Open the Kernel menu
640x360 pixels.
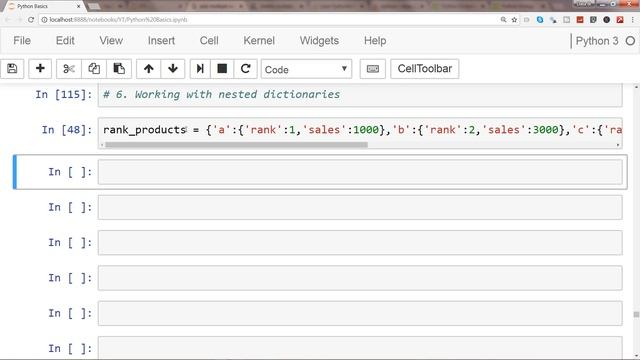[x=259, y=41]
